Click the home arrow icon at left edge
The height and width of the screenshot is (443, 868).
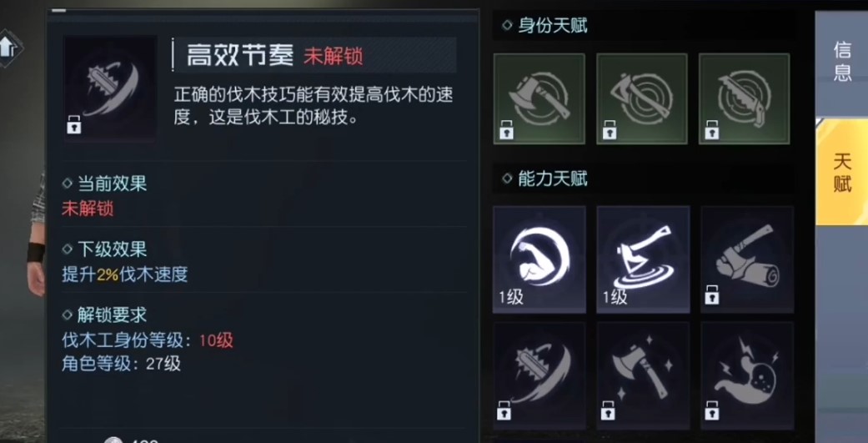click(9, 48)
